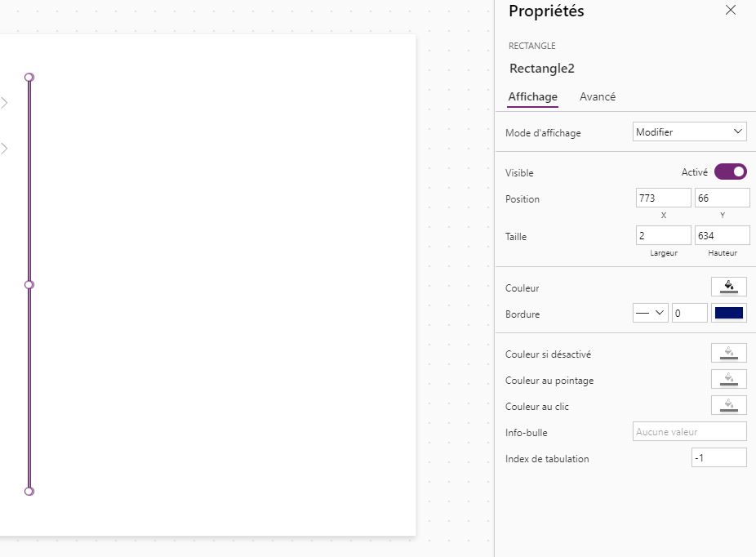Click the Hauteur size field
Screen dimensions: 756x557
(722, 235)
